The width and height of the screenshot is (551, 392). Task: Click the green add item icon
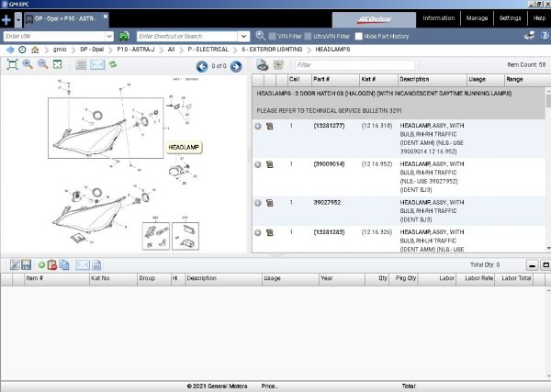pos(41,264)
